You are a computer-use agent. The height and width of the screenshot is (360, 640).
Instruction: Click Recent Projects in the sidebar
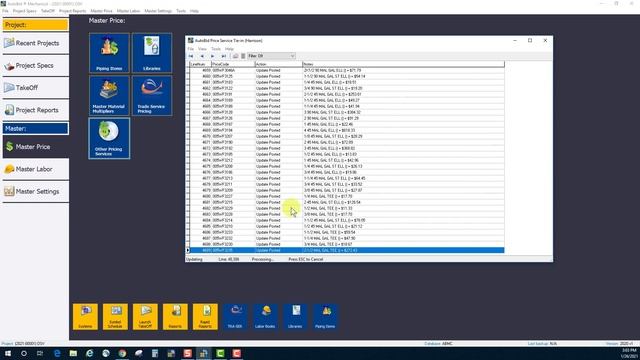tap(35, 43)
